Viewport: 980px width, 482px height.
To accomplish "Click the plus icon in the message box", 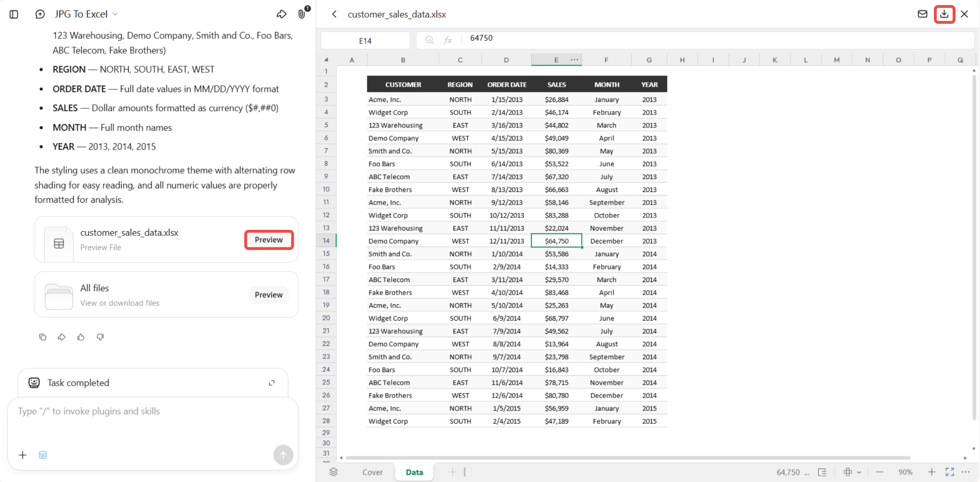I will coord(22,455).
